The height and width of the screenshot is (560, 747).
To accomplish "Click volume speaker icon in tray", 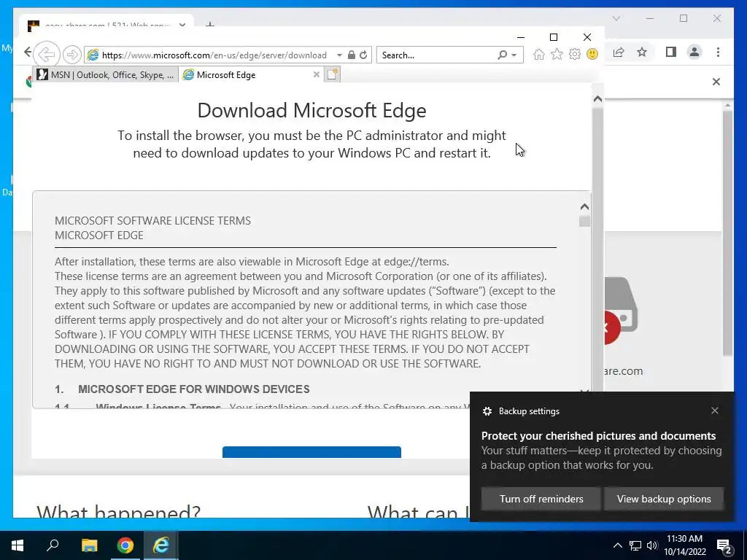I will coord(652,545).
